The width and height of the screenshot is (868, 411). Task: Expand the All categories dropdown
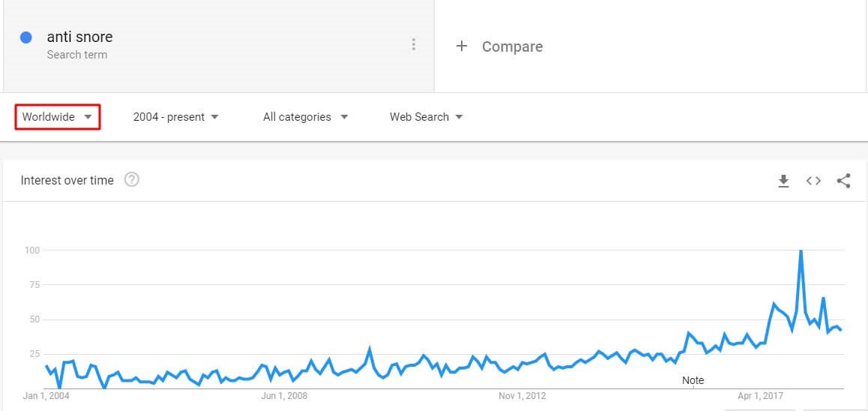point(306,117)
